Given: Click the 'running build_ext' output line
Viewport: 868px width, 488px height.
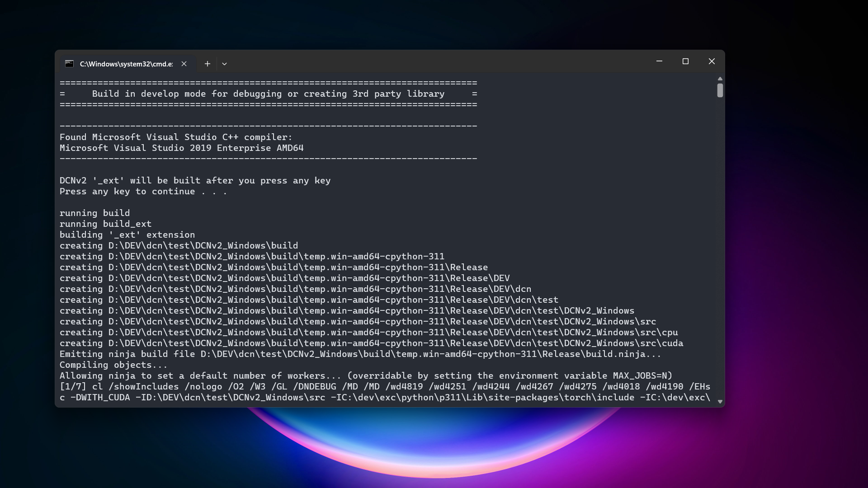Looking at the screenshot, I should click(105, 224).
